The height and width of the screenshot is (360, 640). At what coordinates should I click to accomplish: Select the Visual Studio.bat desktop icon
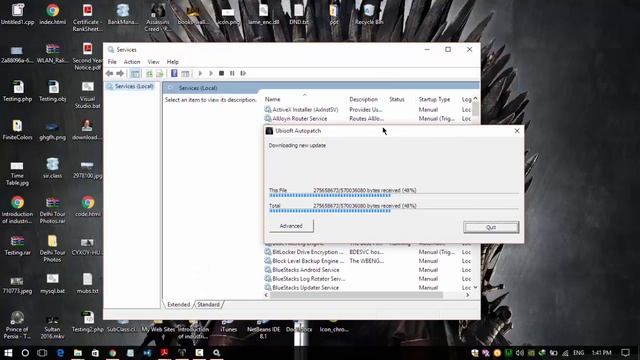point(87,95)
